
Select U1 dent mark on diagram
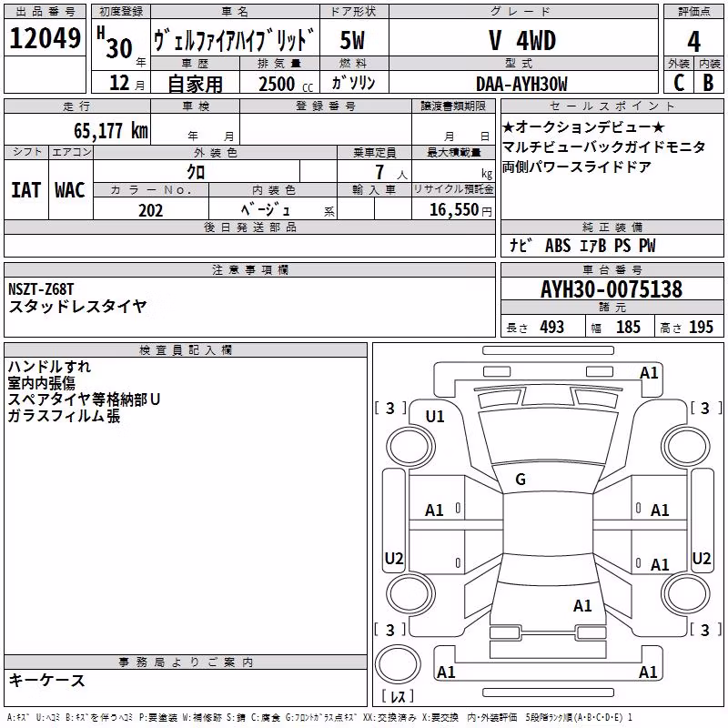435,417
